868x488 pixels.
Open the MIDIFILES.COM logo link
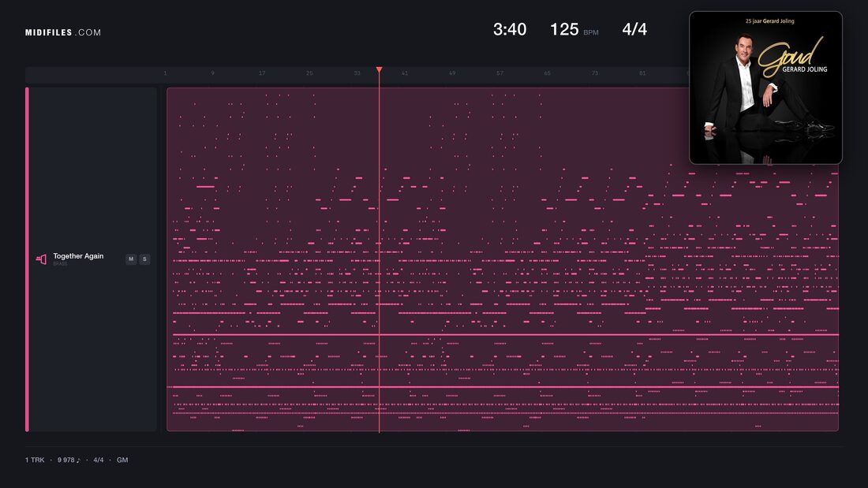(63, 32)
